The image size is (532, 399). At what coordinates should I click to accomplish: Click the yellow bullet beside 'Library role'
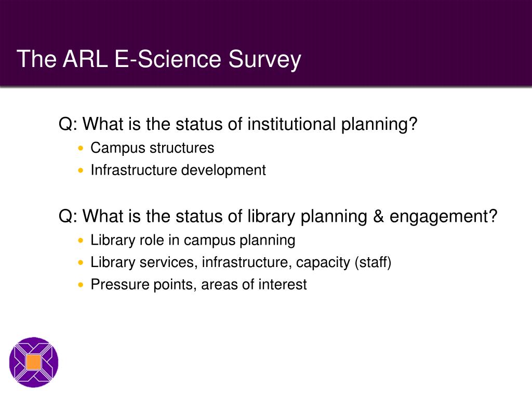pos(81,241)
